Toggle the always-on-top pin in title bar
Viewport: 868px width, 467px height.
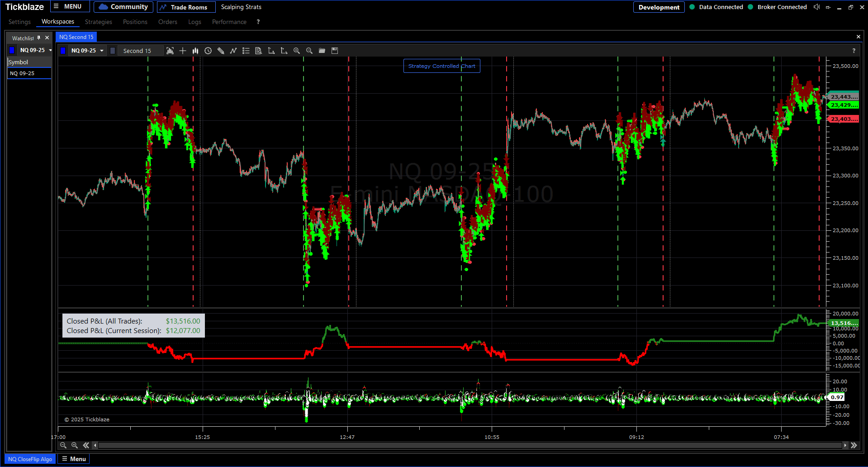[828, 7]
